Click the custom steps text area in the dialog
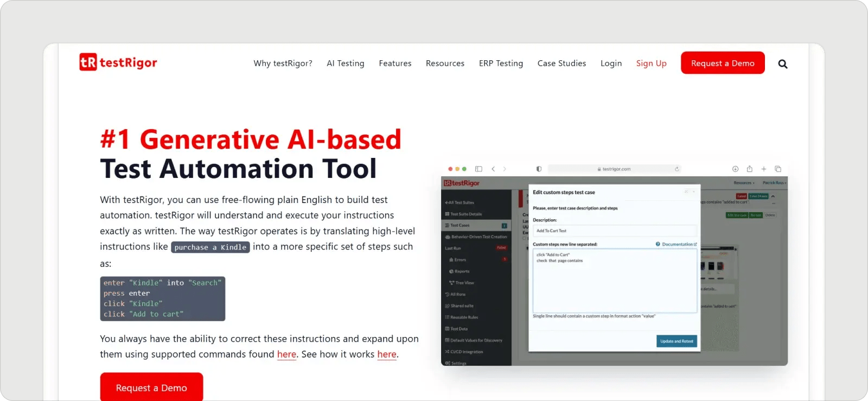Image resolution: width=868 pixels, height=401 pixels. pyautogui.click(x=615, y=281)
